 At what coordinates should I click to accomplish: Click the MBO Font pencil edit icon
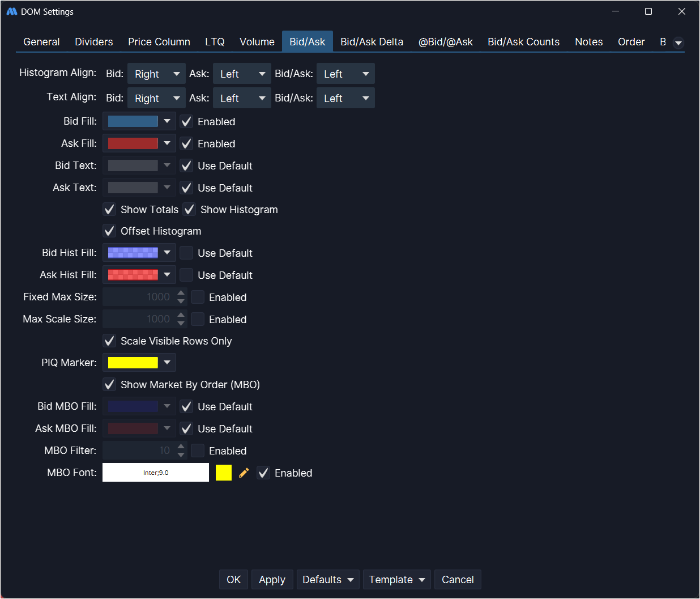[244, 473]
